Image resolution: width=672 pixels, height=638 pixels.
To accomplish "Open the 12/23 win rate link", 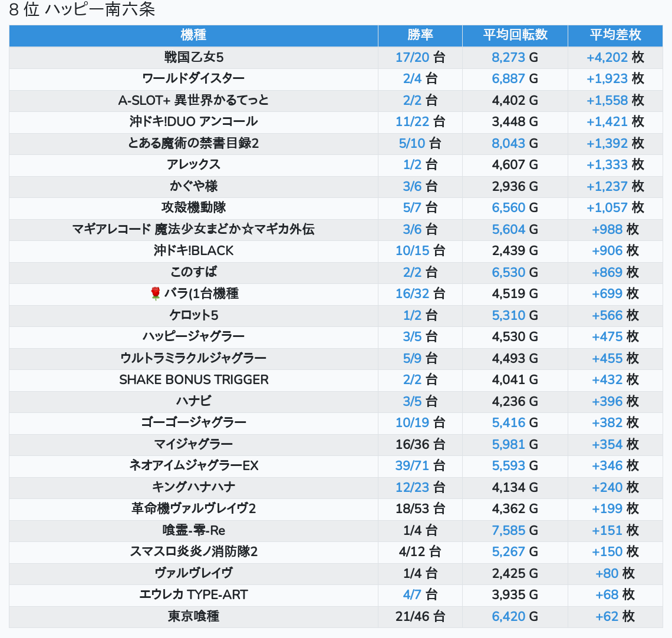I will [x=412, y=487].
